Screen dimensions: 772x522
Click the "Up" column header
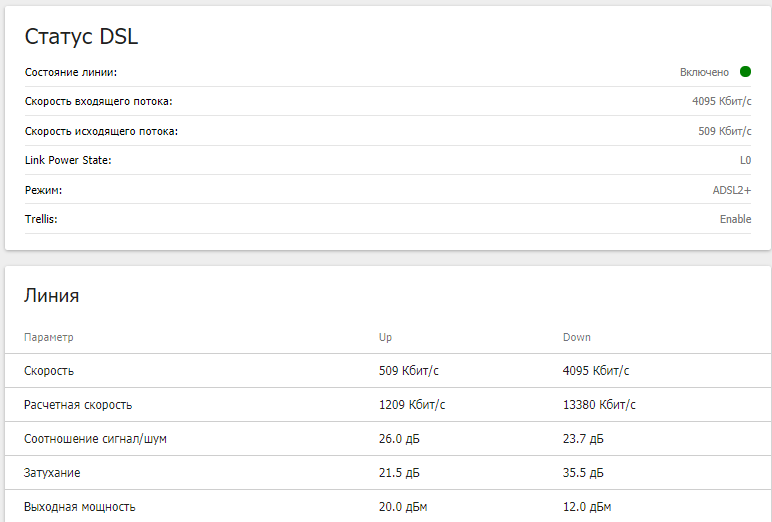click(x=386, y=338)
